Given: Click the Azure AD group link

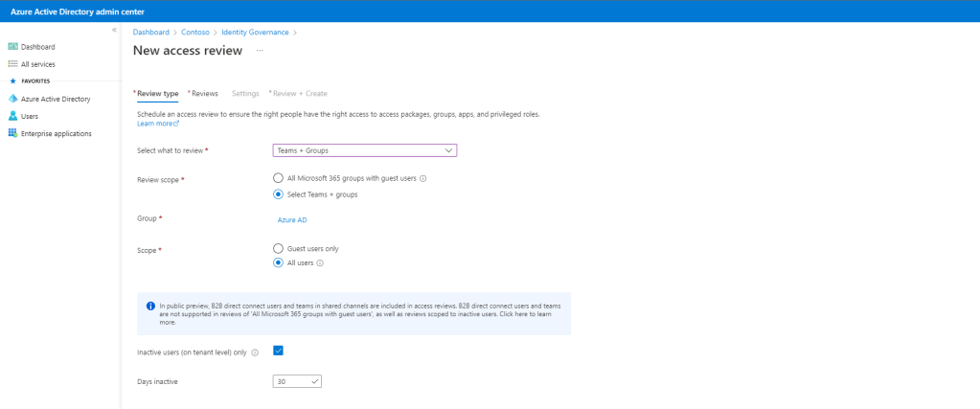Looking at the screenshot, I should (291, 219).
